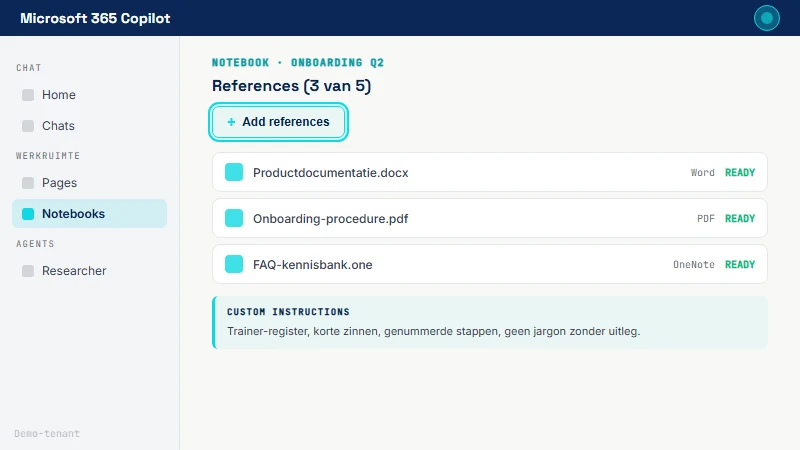This screenshot has width=800, height=450.
Task: Open Chats from the sidebar
Action: 89,126
